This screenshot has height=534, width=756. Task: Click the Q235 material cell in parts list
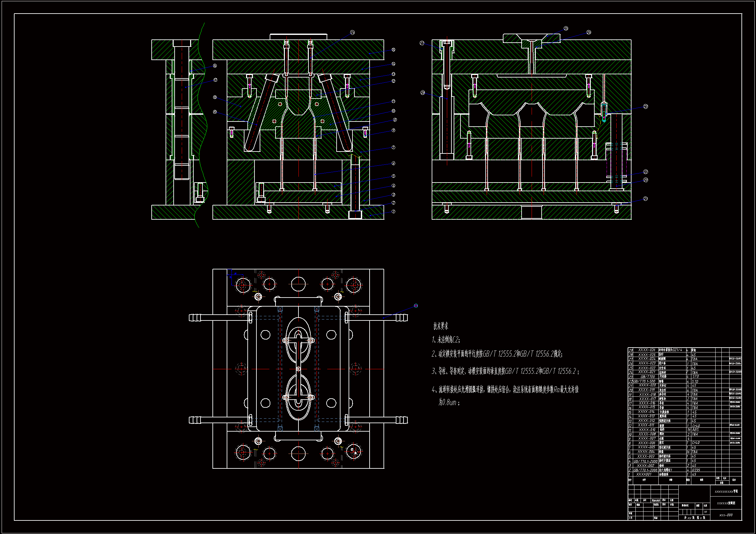[x=696, y=470]
